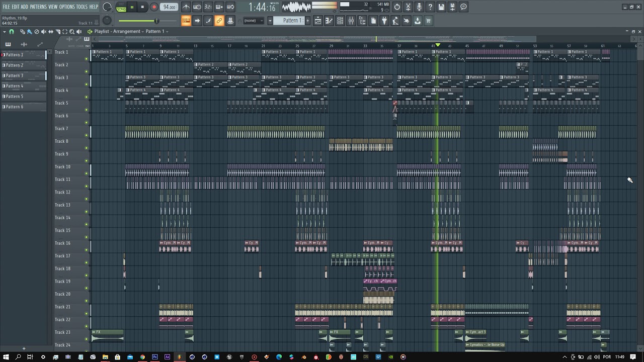The image size is (644, 362).
Task: Click the Record button
Action: pos(154,7)
